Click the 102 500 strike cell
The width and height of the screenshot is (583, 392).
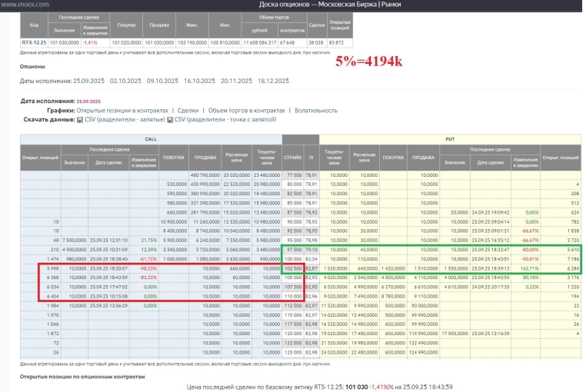click(x=293, y=267)
